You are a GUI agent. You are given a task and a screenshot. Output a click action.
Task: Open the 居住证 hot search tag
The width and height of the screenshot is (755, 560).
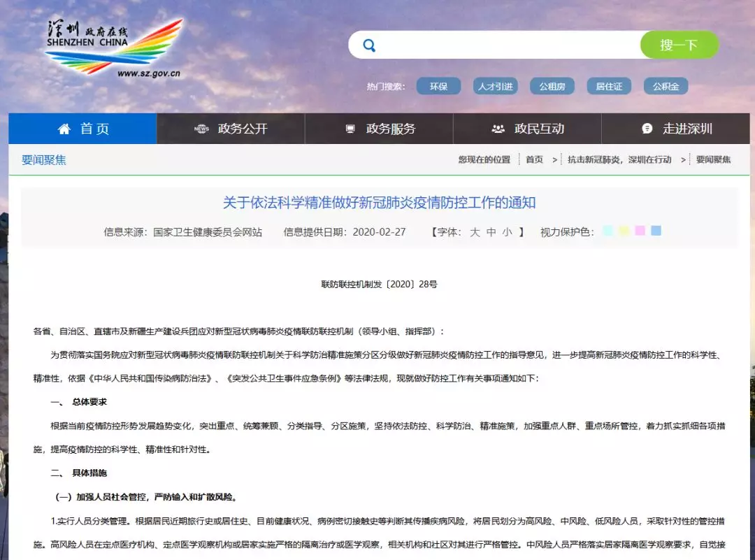click(608, 87)
